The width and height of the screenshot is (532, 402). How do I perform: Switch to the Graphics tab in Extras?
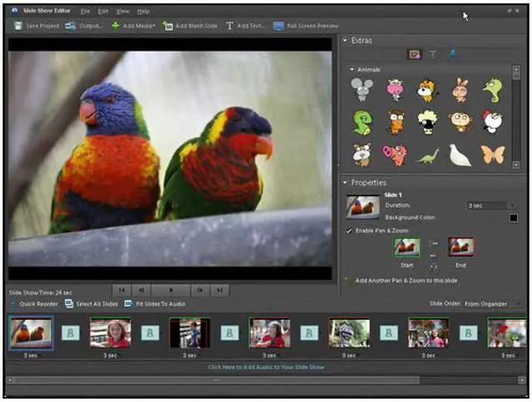415,54
